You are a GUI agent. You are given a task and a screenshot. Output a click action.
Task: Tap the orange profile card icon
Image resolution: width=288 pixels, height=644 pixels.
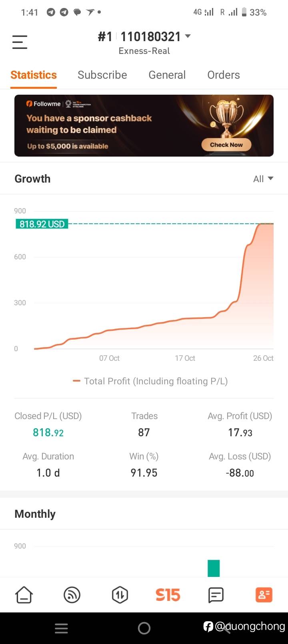coord(264,595)
